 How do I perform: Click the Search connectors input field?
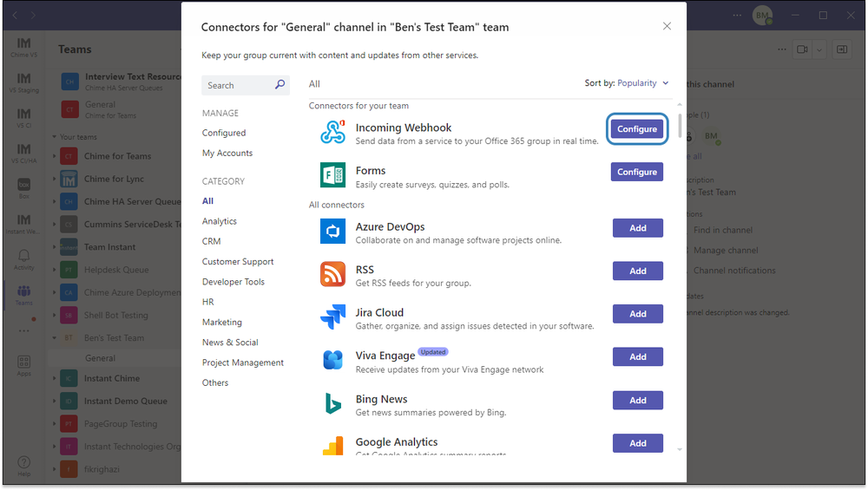(x=246, y=85)
